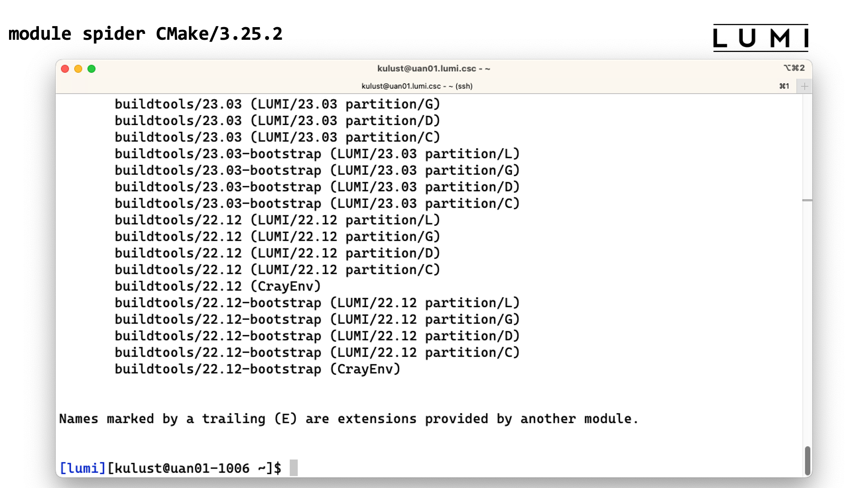Click line buildtools/22.12-bootstrap (LUMI/22.12 partition/C)
Screen dimensions: 868x488
[317, 353]
